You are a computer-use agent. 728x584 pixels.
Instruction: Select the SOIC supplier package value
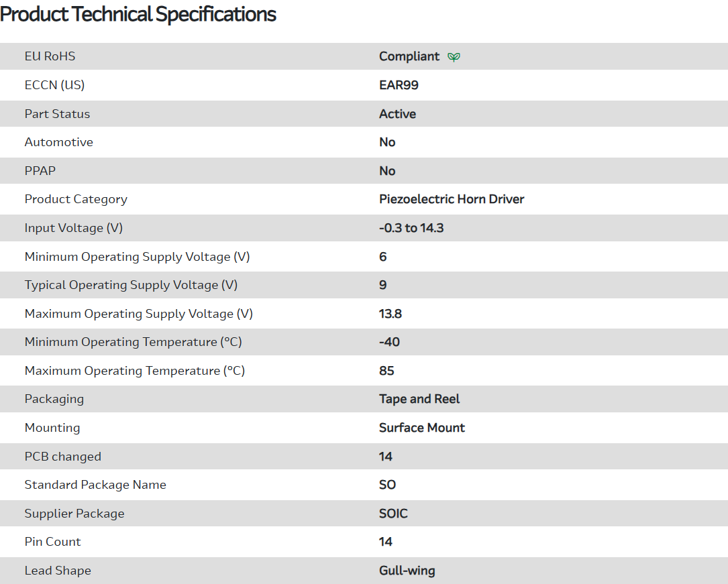pyautogui.click(x=393, y=514)
